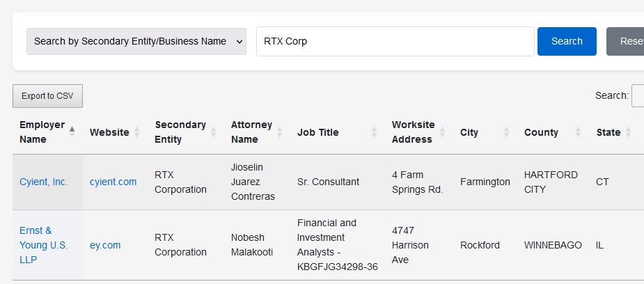Sort by County column arrows
The image size is (644, 284).
pyautogui.click(x=579, y=132)
